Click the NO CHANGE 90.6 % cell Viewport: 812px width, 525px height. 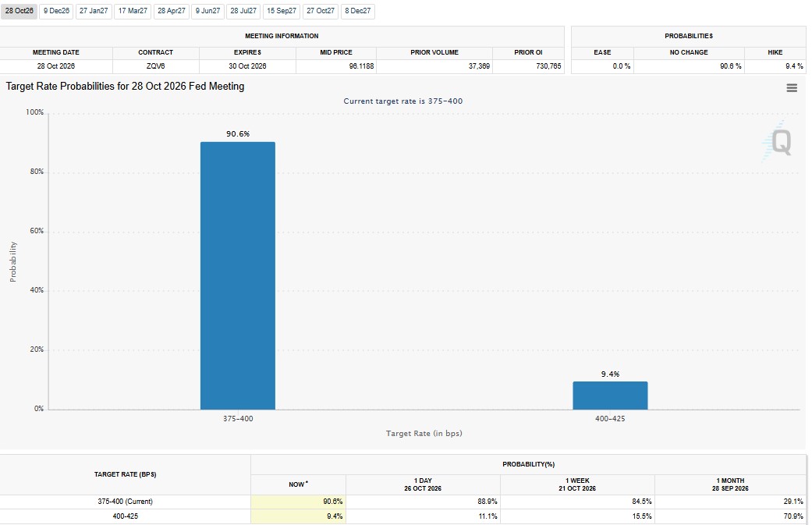[689, 66]
